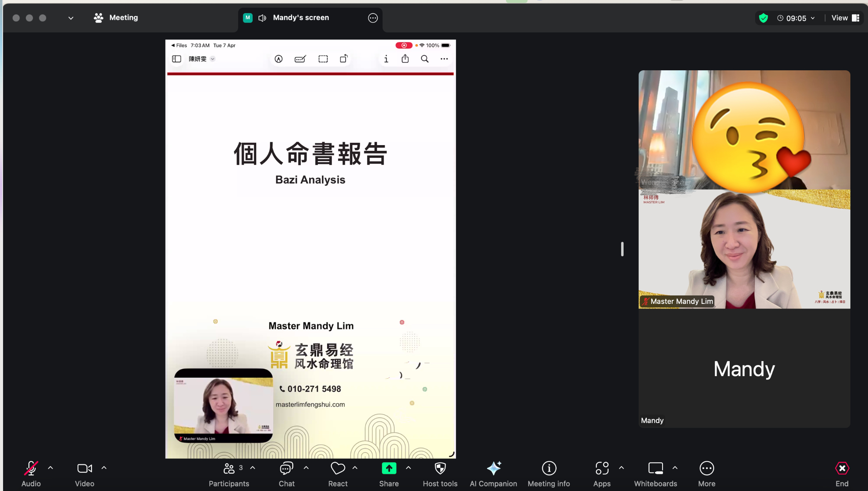This screenshot has width=868, height=491.
Task: Open reactions with the React heart icon
Action: click(337, 469)
